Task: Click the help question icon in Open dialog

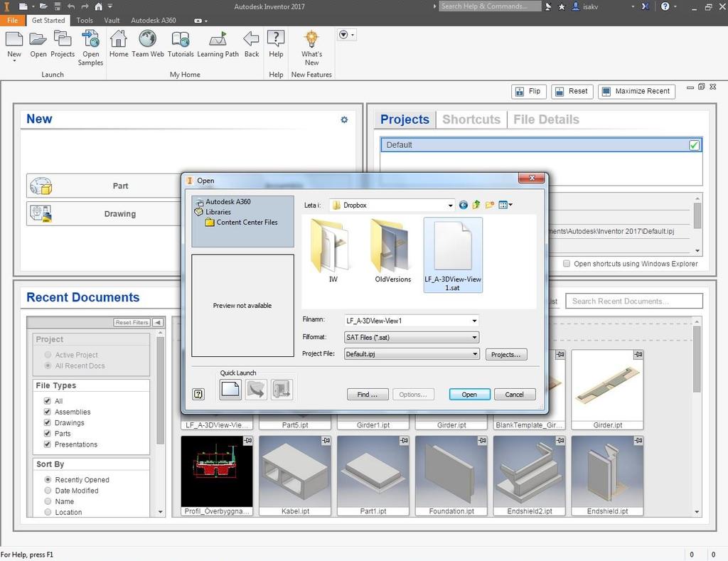Action: (198, 395)
